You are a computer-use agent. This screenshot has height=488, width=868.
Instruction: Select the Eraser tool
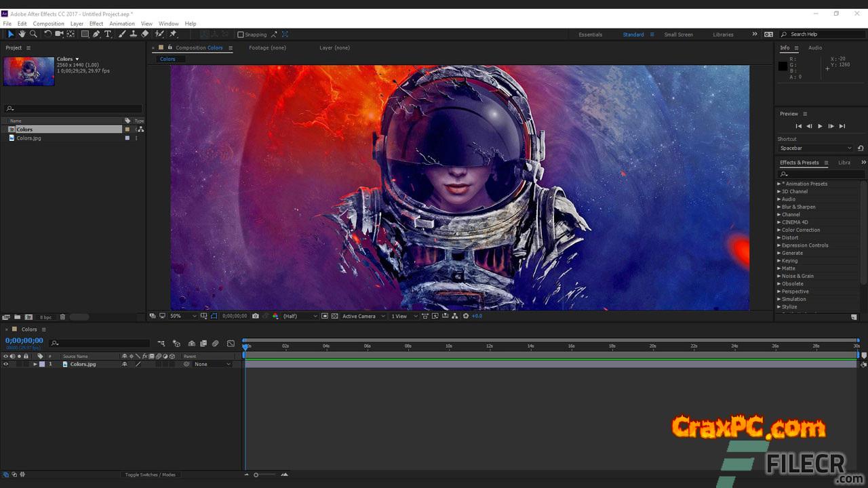click(x=144, y=34)
